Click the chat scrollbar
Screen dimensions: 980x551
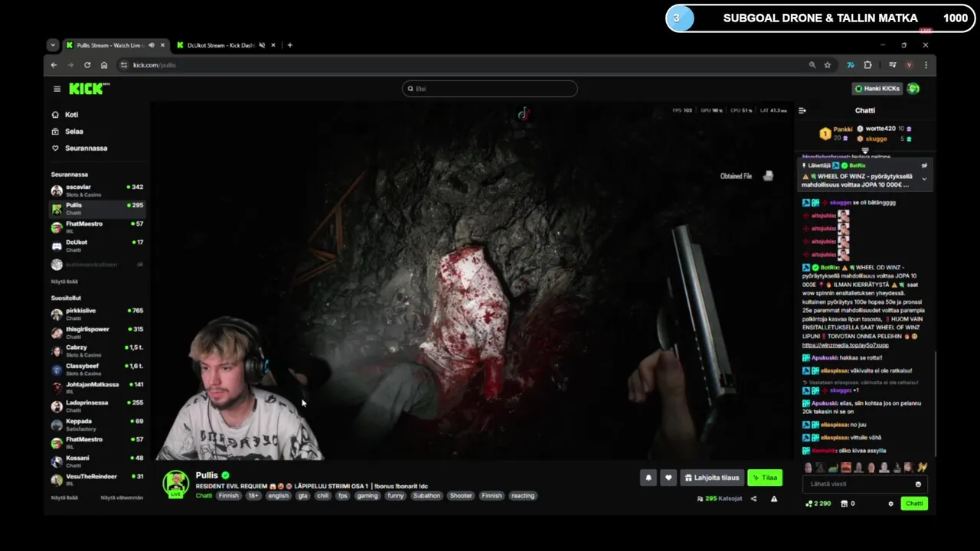pos(936,404)
